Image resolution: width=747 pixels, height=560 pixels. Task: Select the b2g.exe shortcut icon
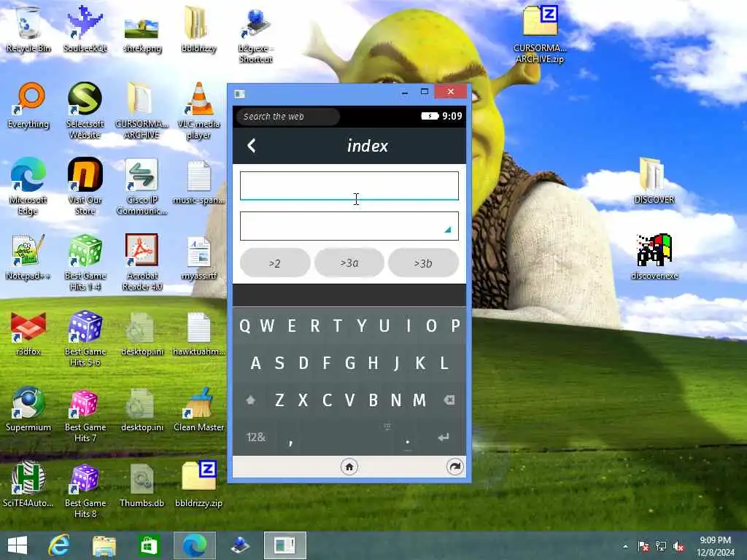pyautogui.click(x=255, y=36)
